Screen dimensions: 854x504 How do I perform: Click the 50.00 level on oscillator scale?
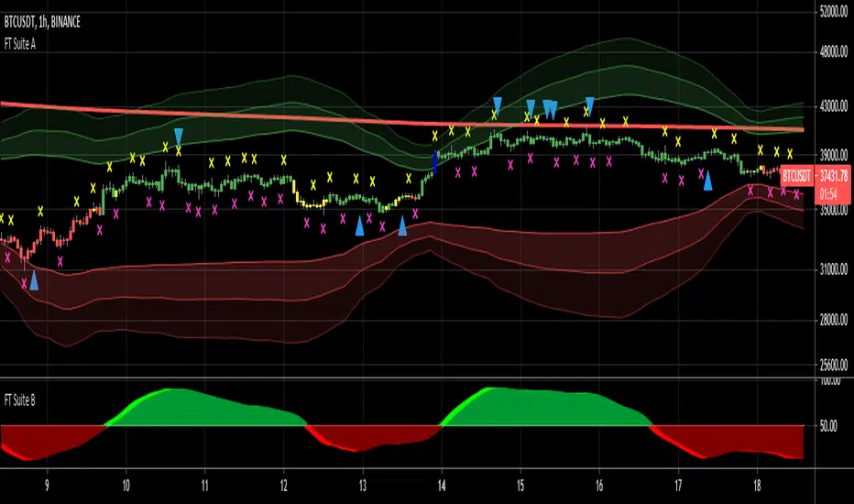pyautogui.click(x=827, y=426)
